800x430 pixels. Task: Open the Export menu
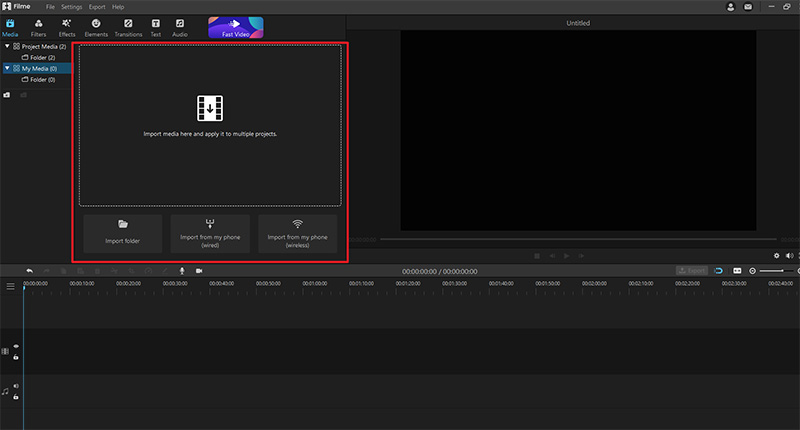(97, 7)
